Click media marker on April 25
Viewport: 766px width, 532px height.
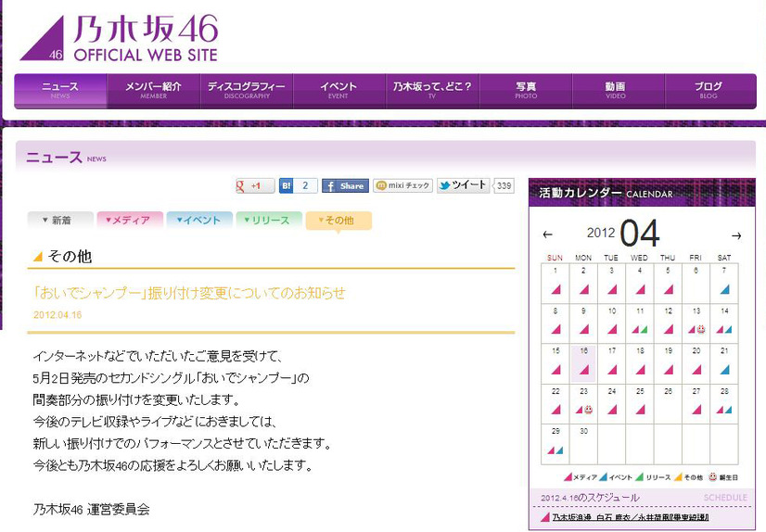pyautogui.click(x=641, y=410)
